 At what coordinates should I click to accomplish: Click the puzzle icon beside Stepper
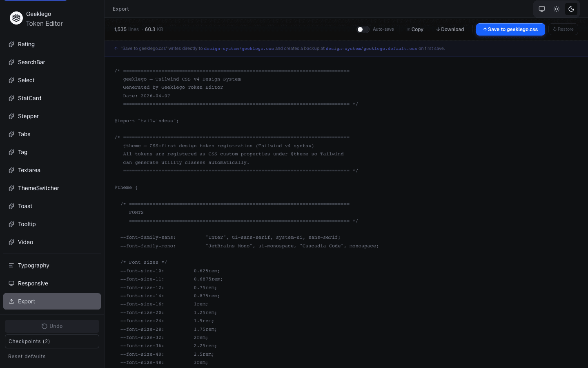(x=11, y=116)
